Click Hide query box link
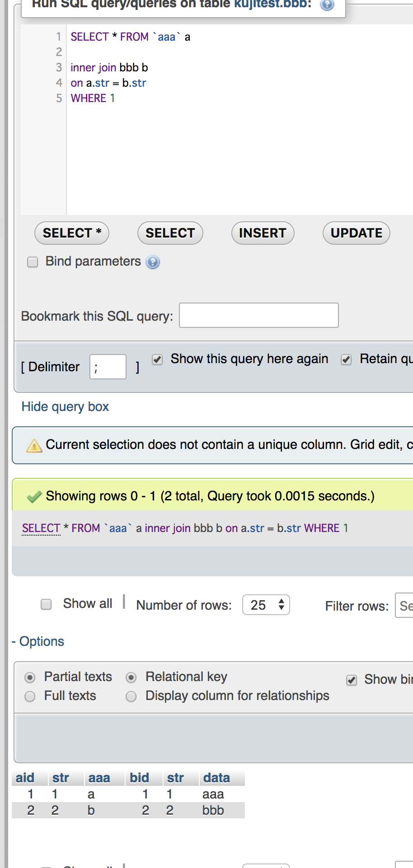413x868 pixels. coord(65,406)
